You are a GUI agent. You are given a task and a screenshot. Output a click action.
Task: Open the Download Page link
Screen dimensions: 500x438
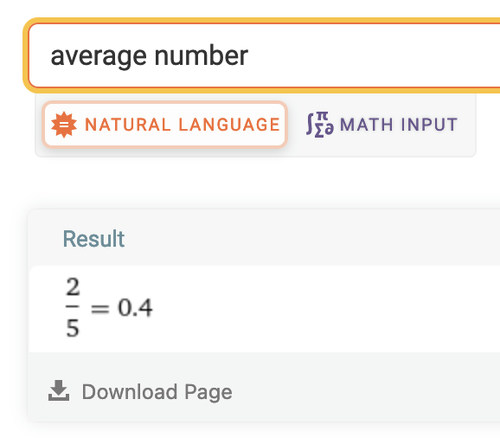click(140, 391)
